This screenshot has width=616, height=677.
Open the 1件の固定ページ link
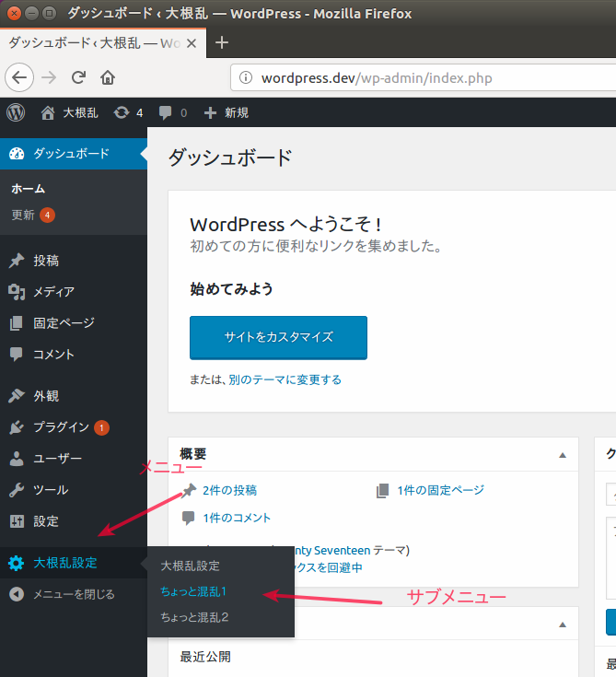[441, 490]
